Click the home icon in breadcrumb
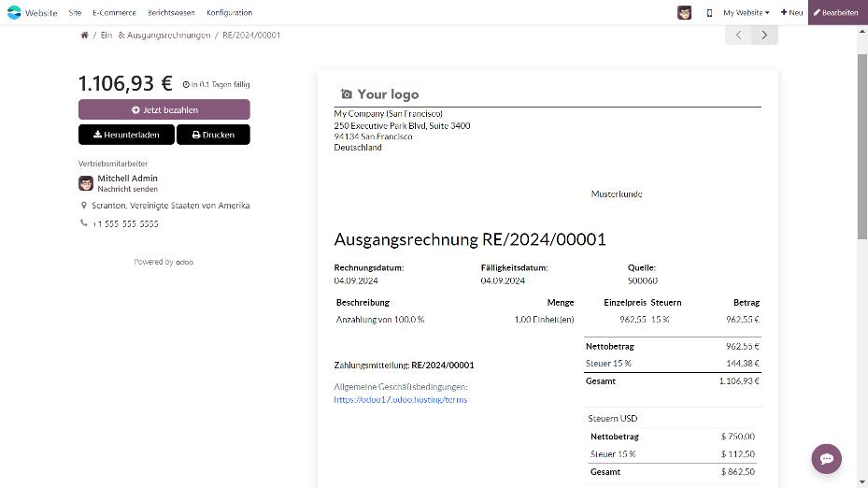This screenshot has width=868, height=488. pyautogui.click(x=84, y=35)
